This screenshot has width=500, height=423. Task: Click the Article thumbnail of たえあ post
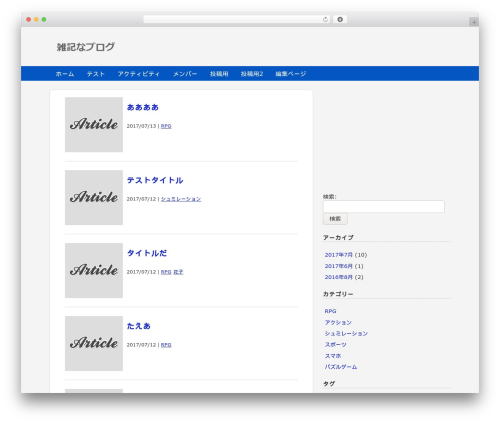click(94, 343)
